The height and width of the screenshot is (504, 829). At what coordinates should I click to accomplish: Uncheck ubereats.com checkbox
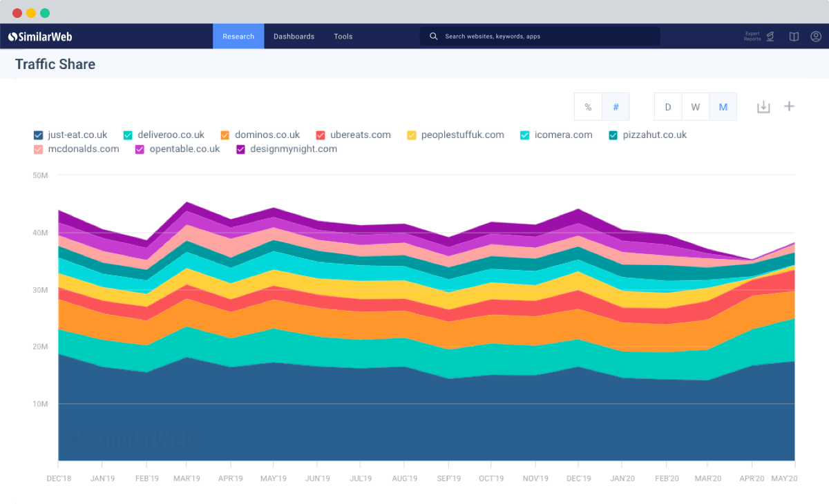tap(321, 135)
